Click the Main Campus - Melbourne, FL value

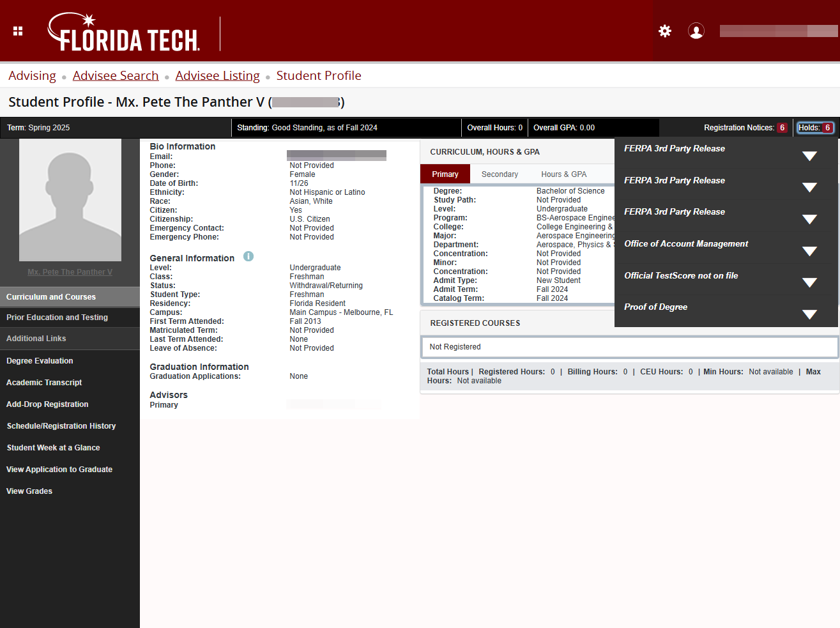[x=341, y=312]
